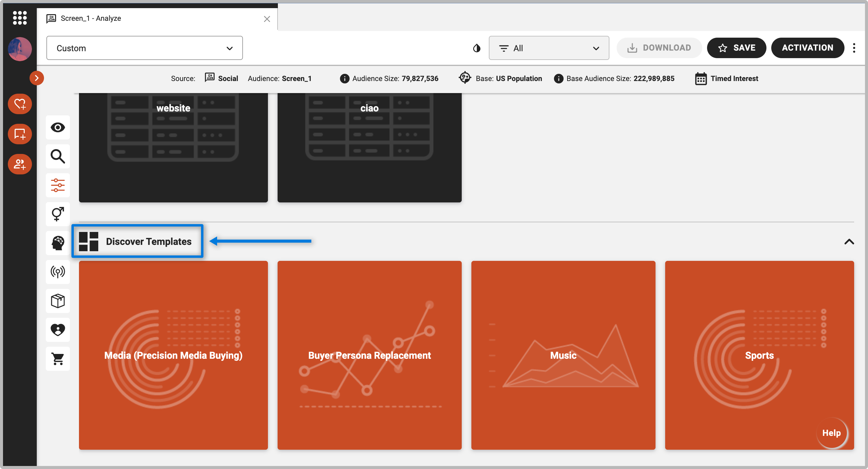The image size is (868, 469).
Task: Click the 3D box package icon
Action: [58, 301]
